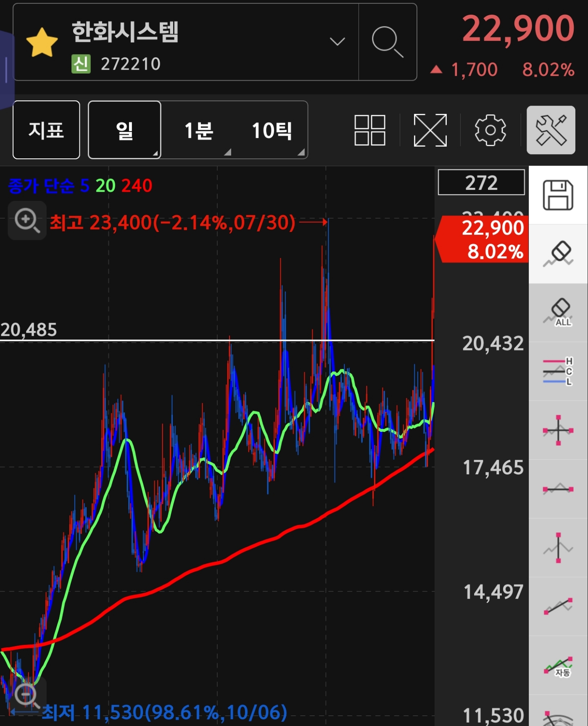Choose the vertical line drawing tool
Image resolution: width=588 pixels, height=726 pixels.
pos(558,548)
